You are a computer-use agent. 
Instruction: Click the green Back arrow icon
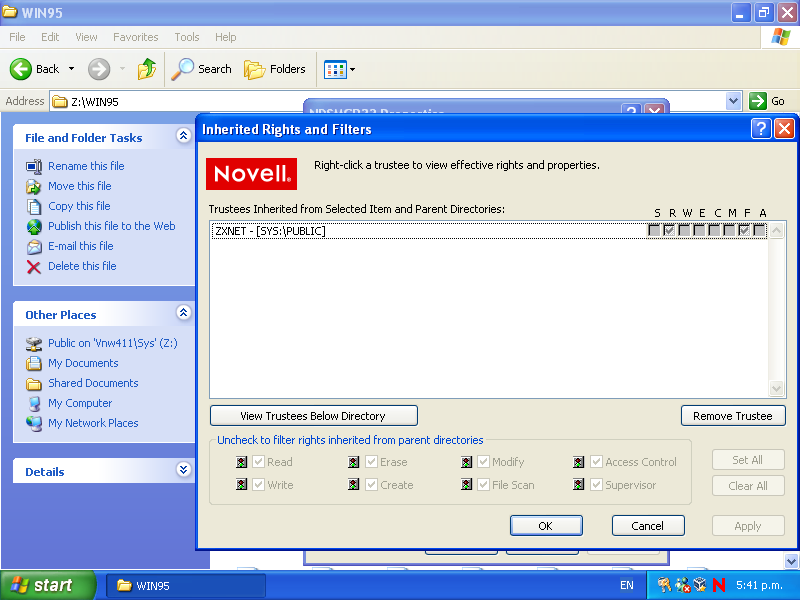21,69
